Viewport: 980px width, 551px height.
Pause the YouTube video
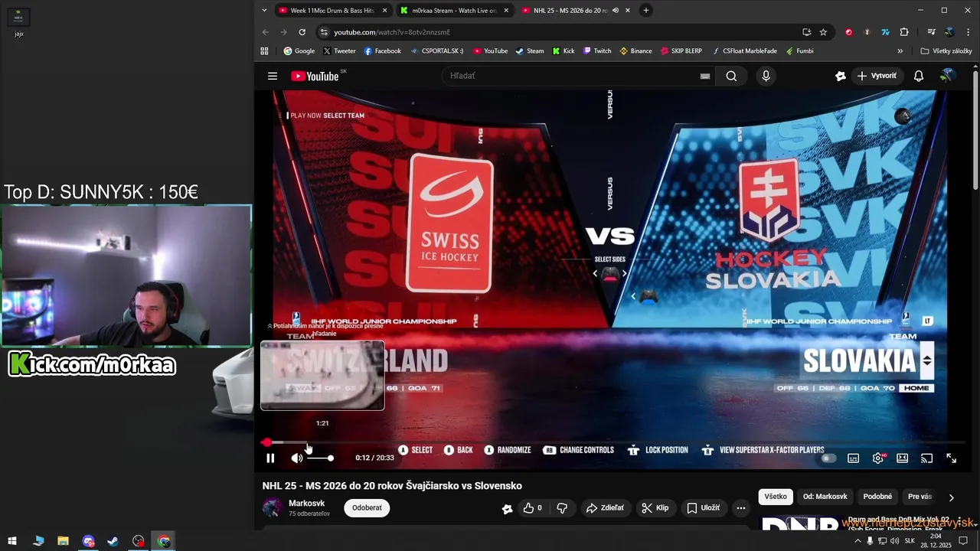[270, 458]
